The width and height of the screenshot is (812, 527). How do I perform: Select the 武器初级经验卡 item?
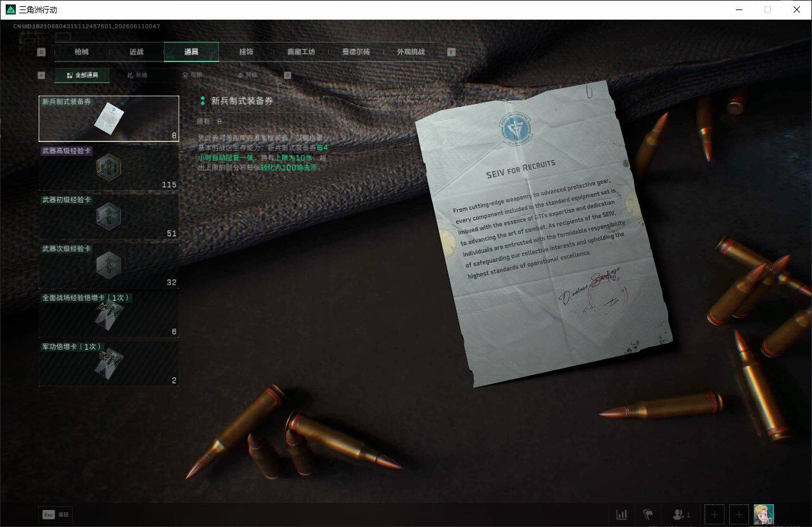click(109, 217)
